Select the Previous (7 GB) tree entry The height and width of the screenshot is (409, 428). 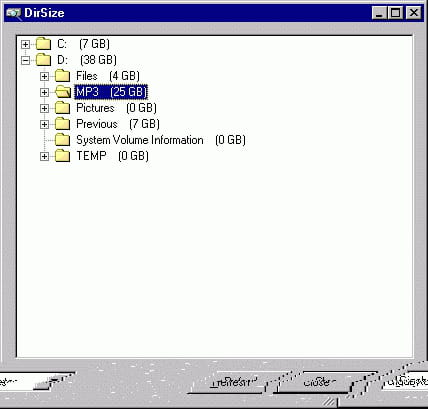118,124
